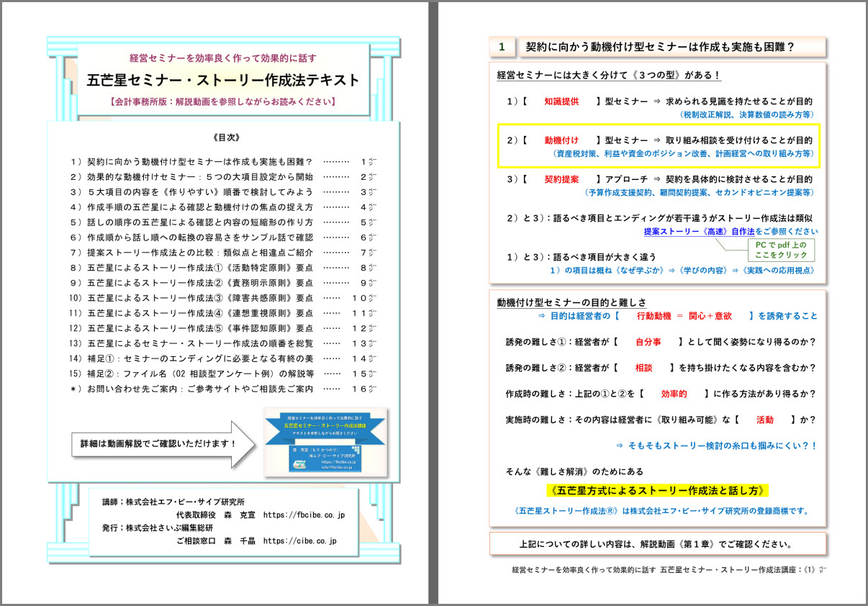Click the blue video explanation thumbnail image
This screenshot has width=868, height=606.
coord(325,440)
